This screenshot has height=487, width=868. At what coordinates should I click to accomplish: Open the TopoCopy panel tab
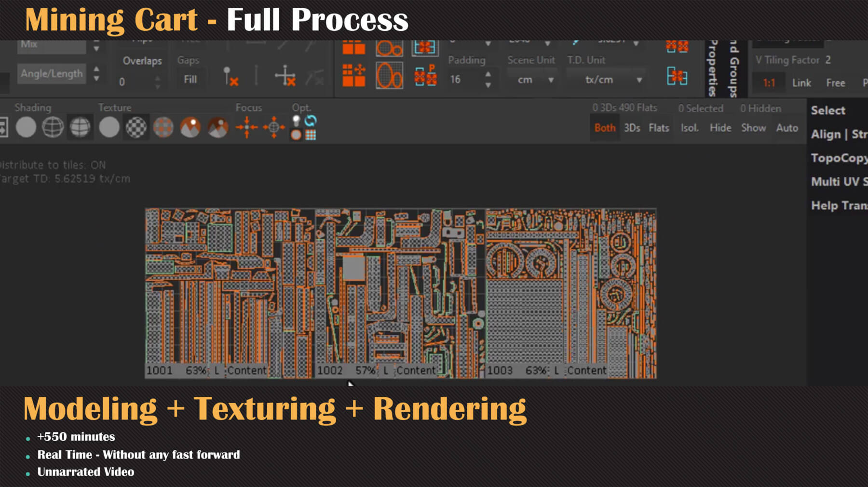839,158
